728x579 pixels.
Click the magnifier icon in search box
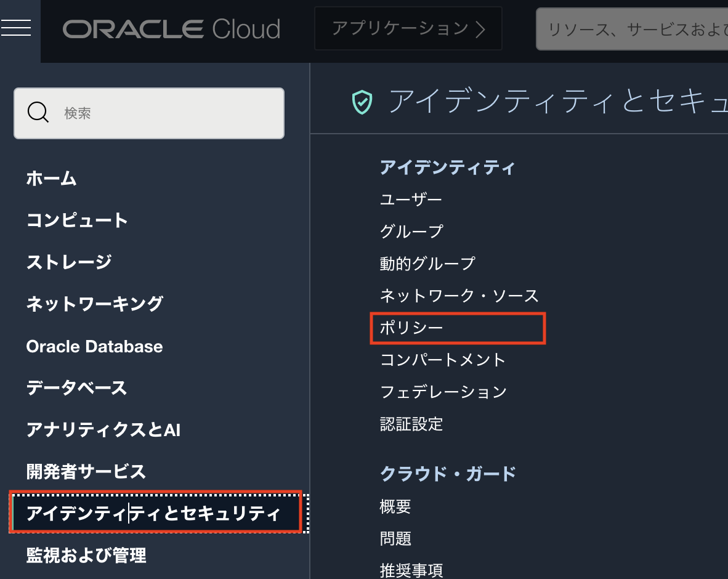(x=38, y=113)
